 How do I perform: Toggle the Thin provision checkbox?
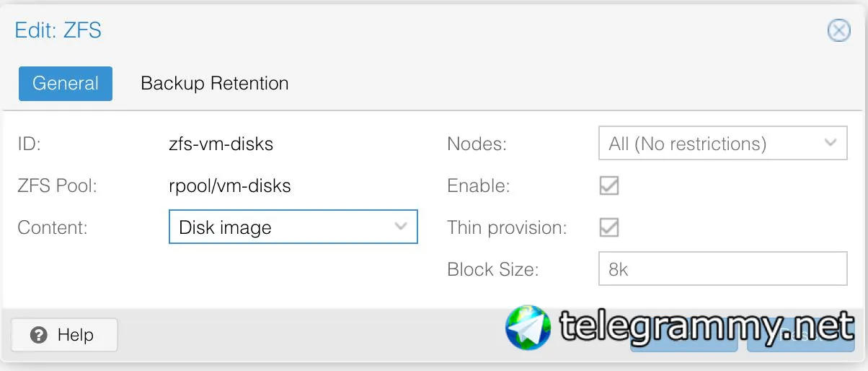pyautogui.click(x=609, y=227)
